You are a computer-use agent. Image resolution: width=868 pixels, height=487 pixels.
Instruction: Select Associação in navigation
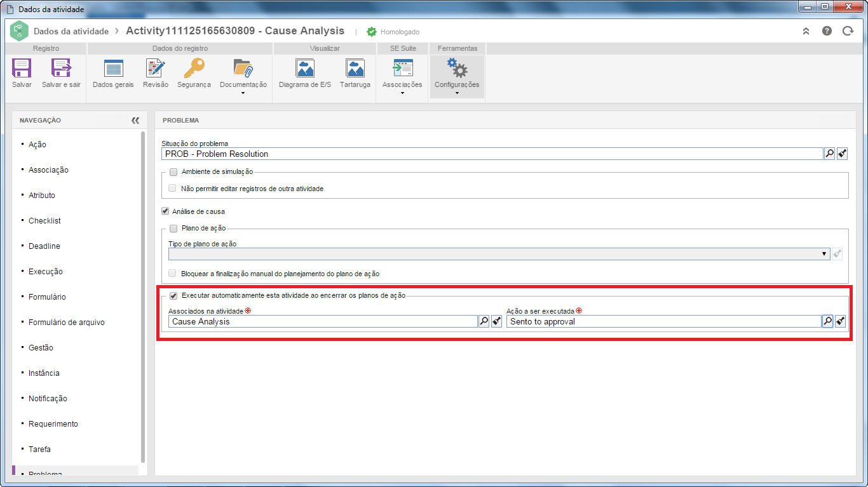[x=48, y=170]
